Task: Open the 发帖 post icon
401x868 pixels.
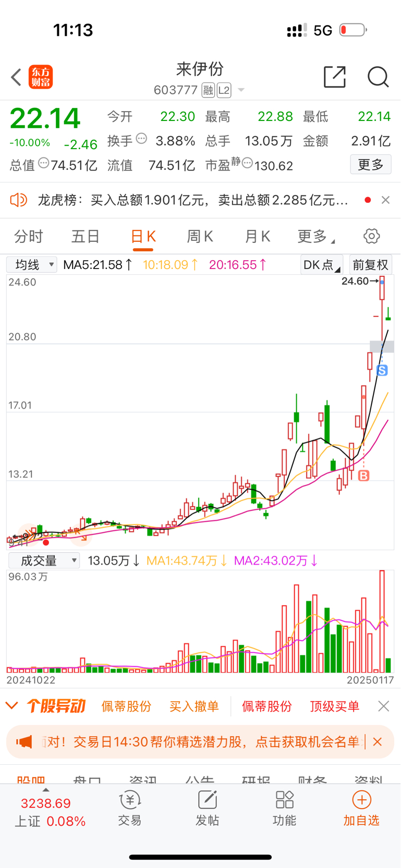Action: [x=207, y=808]
